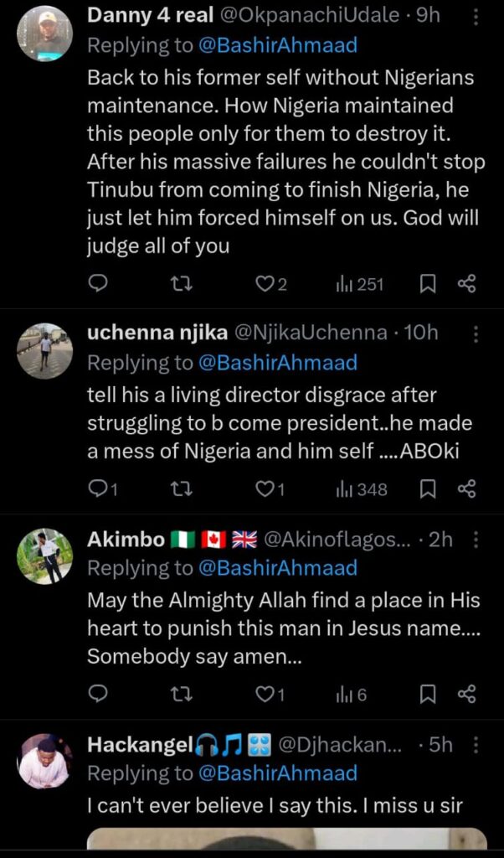Reply to Danny 4 real's tweet
This screenshot has height=858, width=504.
pos(98,284)
